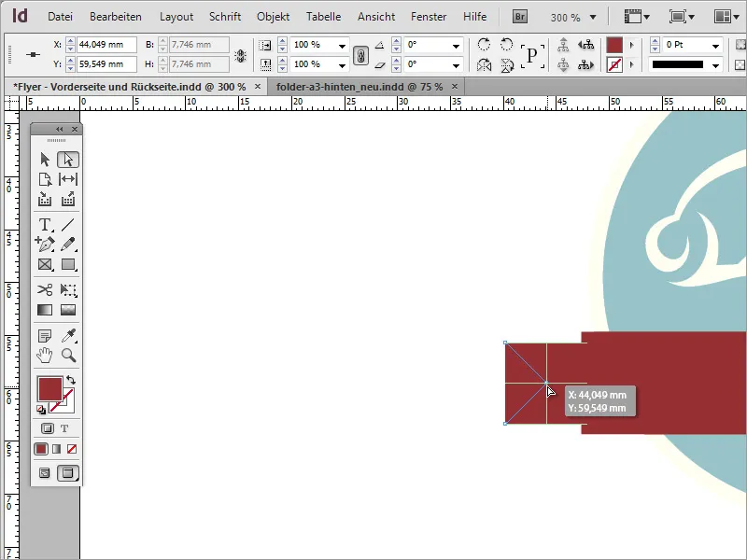The image size is (747, 560).
Task: Click the flip horizontal icon
Action: [484, 64]
